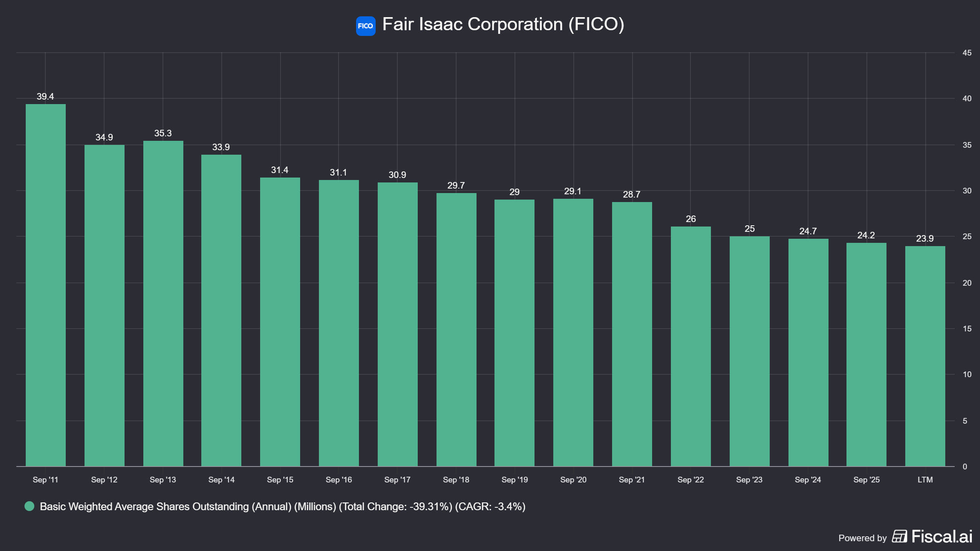Click the Fiscal.ai logo icon

click(x=900, y=536)
